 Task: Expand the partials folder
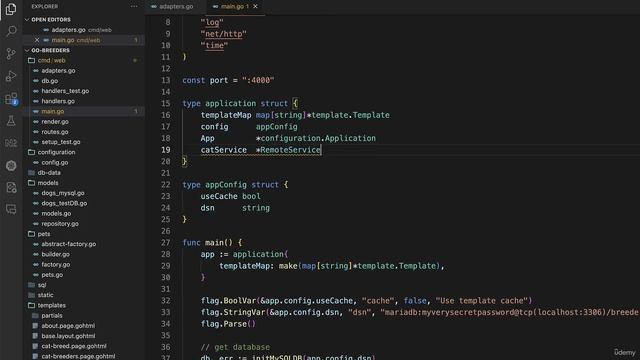[52, 316]
